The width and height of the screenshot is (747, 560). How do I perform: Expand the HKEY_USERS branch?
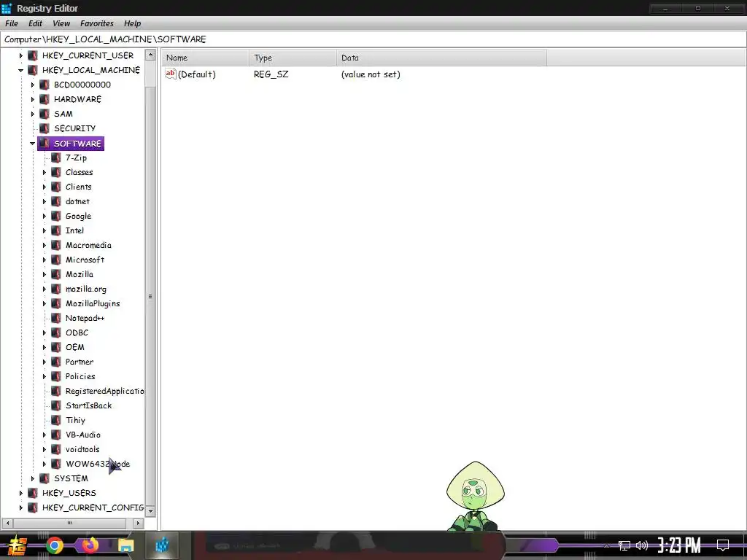(x=21, y=493)
